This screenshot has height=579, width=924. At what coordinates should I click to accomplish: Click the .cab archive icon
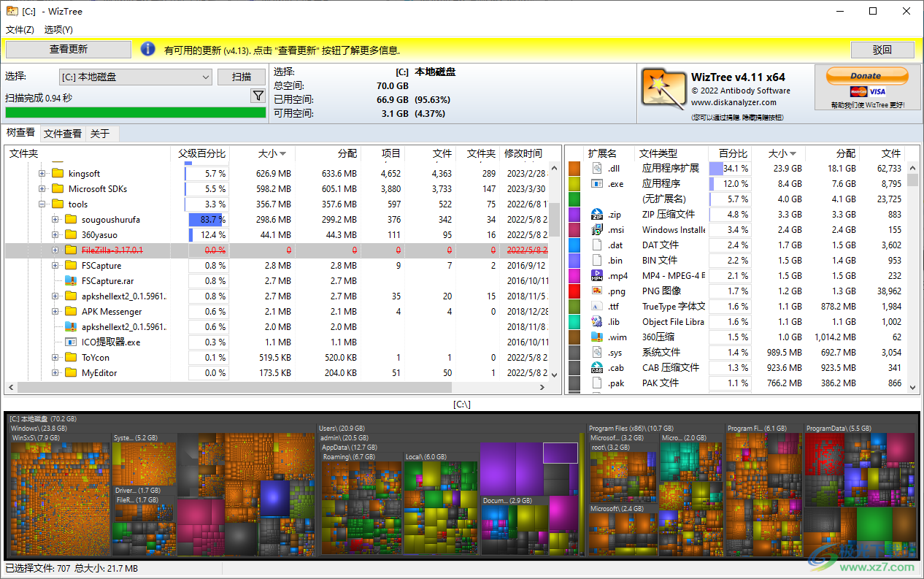(x=596, y=367)
